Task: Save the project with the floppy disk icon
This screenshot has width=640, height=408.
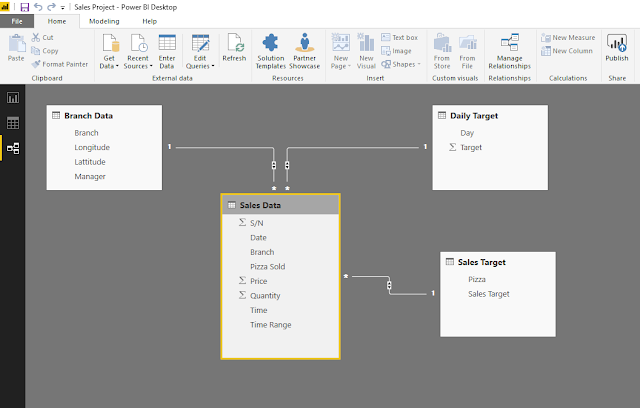Action: pyautogui.click(x=24, y=7)
